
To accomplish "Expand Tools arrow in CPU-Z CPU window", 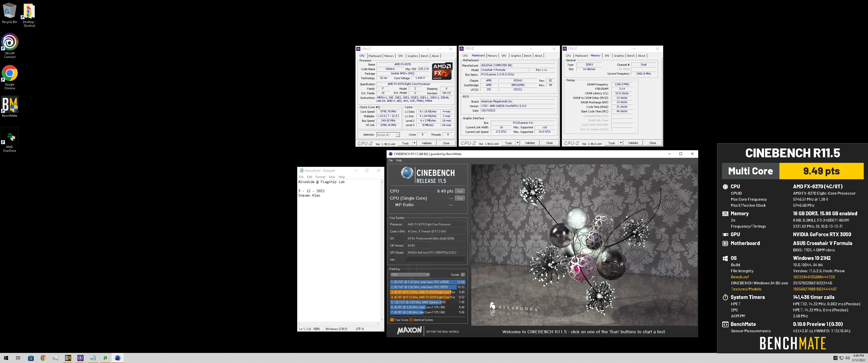I will tap(415, 143).
